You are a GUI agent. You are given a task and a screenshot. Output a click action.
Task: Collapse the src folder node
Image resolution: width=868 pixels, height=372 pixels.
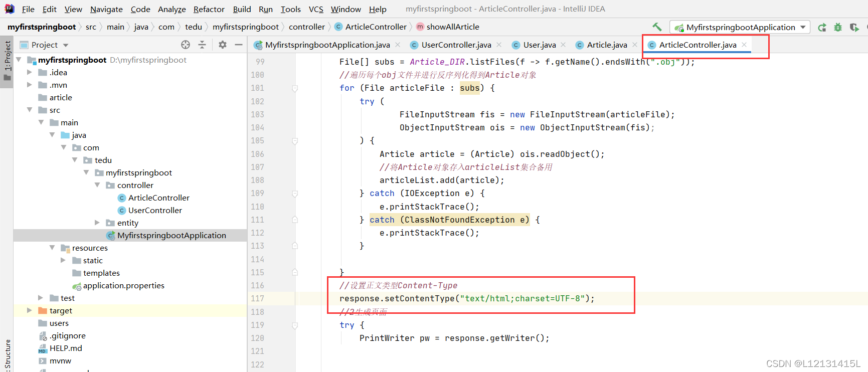[30, 110]
